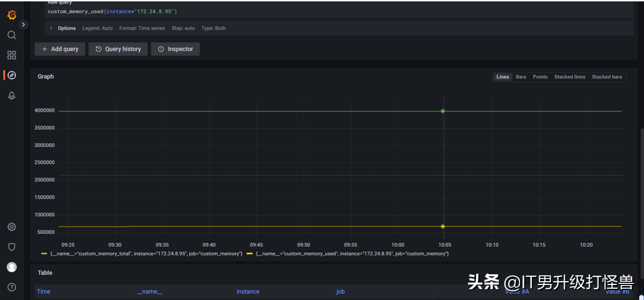Open the search icon in sidebar

12,35
